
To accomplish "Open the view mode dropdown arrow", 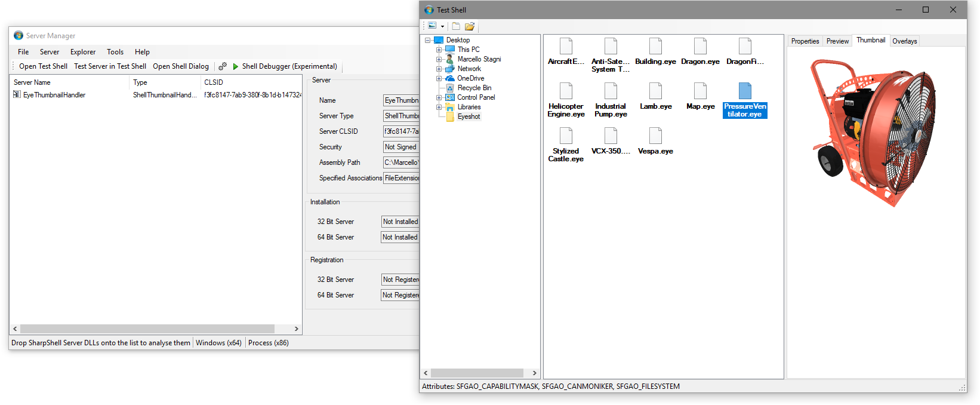I will (x=442, y=26).
